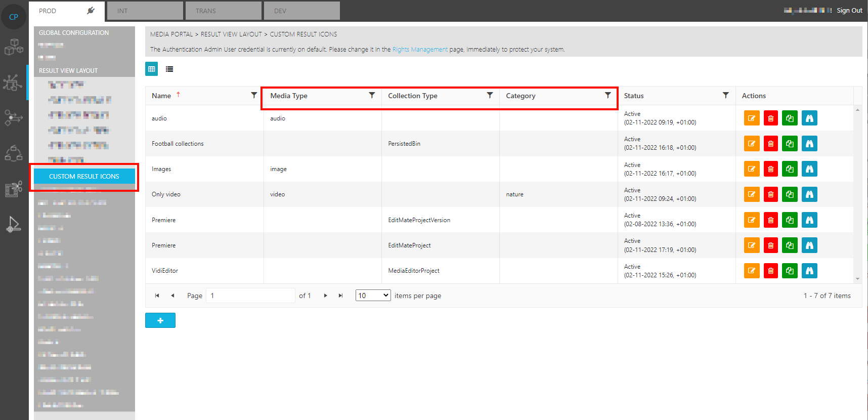Viewport: 868px width, 420px height.
Task: Switch to the DEV environment tab
Action: tap(301, 11)
